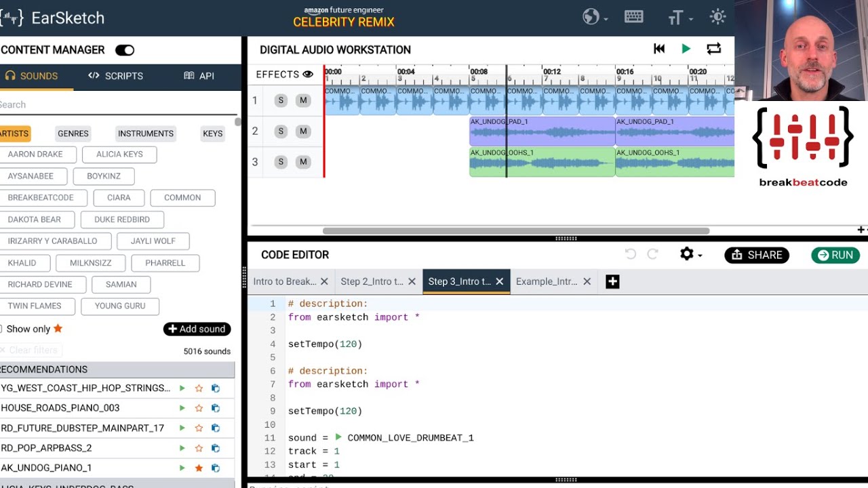Viewport: 868px width, 488px height.
Task: Preview YG_WEST_COAST_HIP_HOP_STRINGS sound
Action: pos(182,388)
